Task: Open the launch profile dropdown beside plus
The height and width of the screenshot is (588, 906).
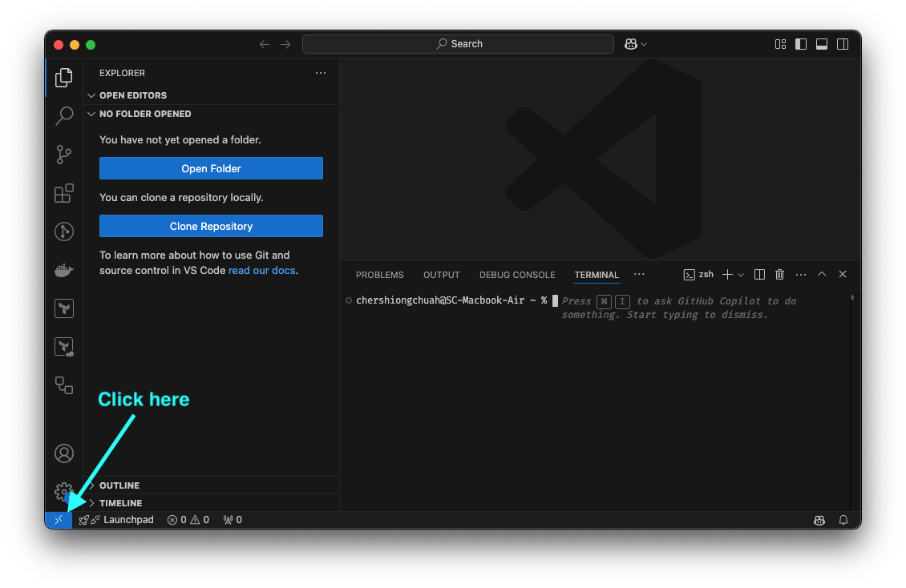Action: click(741, 275)
